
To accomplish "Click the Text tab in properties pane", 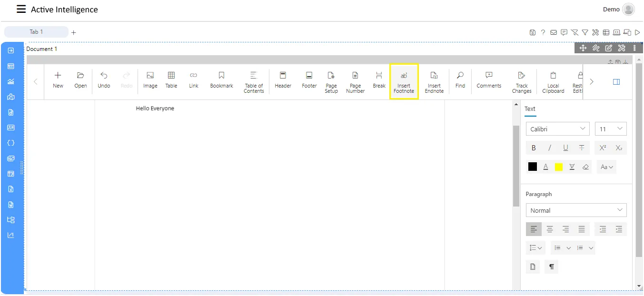I will coord(530,109).
